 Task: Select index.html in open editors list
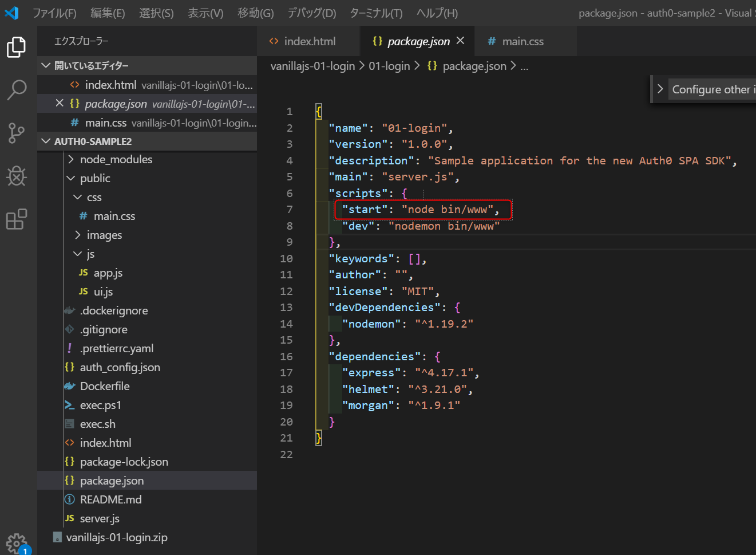pyautogui.click(x=147, y=85)
